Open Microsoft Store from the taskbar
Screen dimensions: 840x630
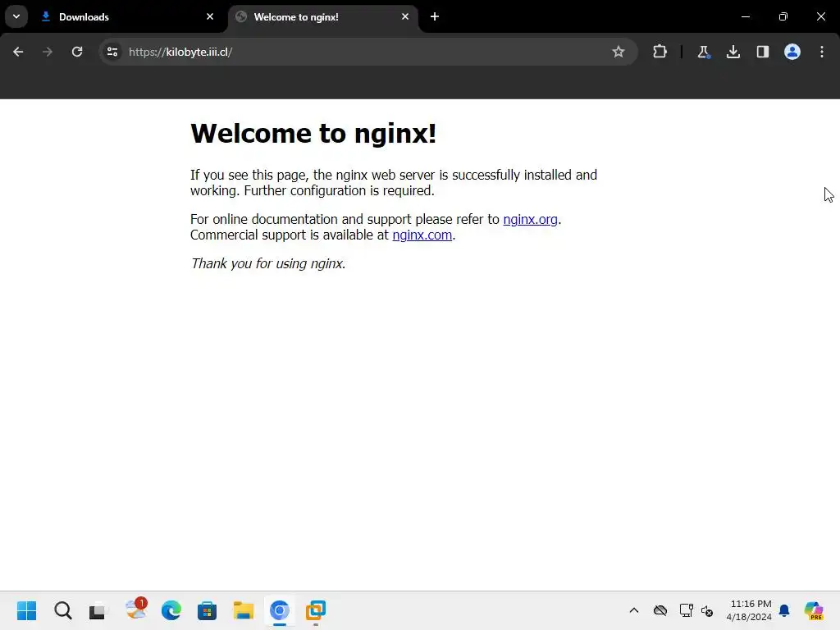(x=208, y=610)
